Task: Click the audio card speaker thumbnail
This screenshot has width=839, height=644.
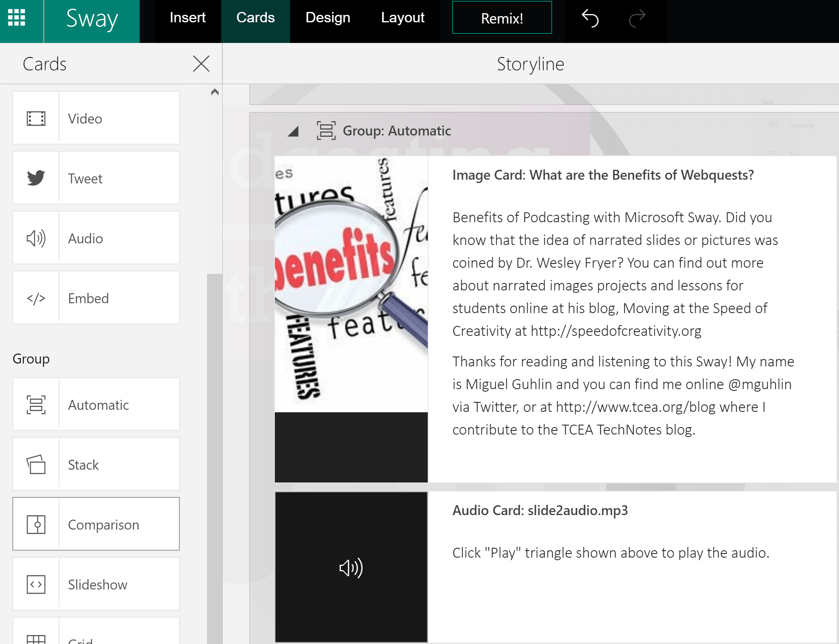Action: 351,567
